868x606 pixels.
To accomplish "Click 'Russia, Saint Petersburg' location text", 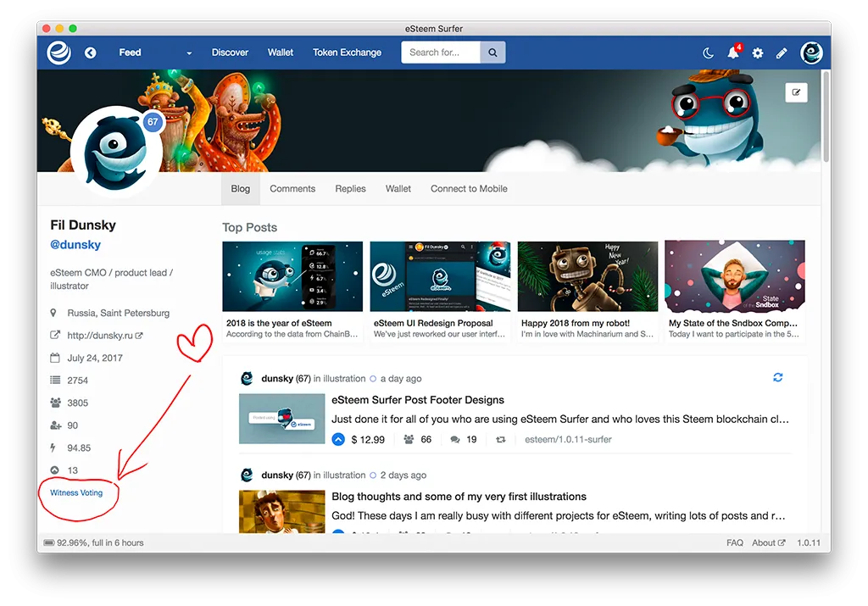I will click(x=119, y=313).
